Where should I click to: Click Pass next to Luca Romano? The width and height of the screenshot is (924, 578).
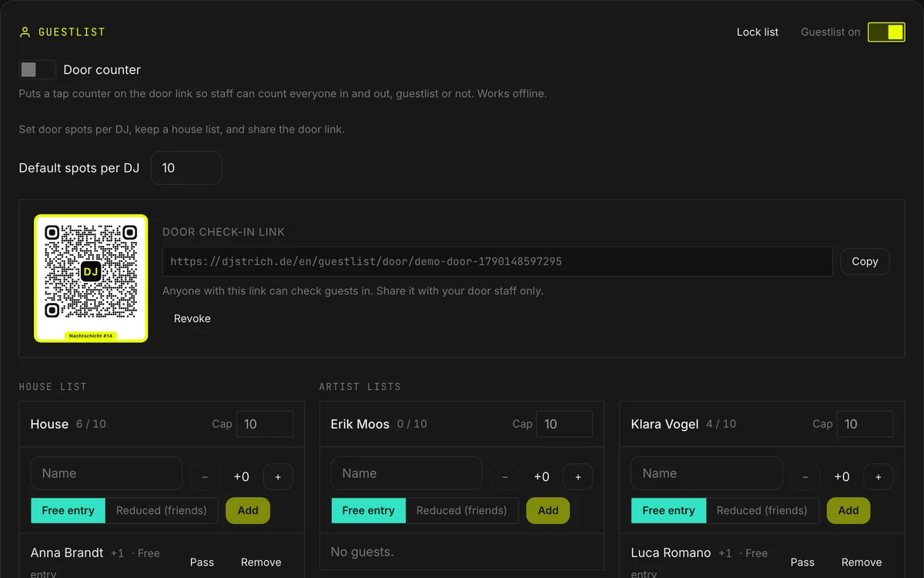tap(802, 562)
